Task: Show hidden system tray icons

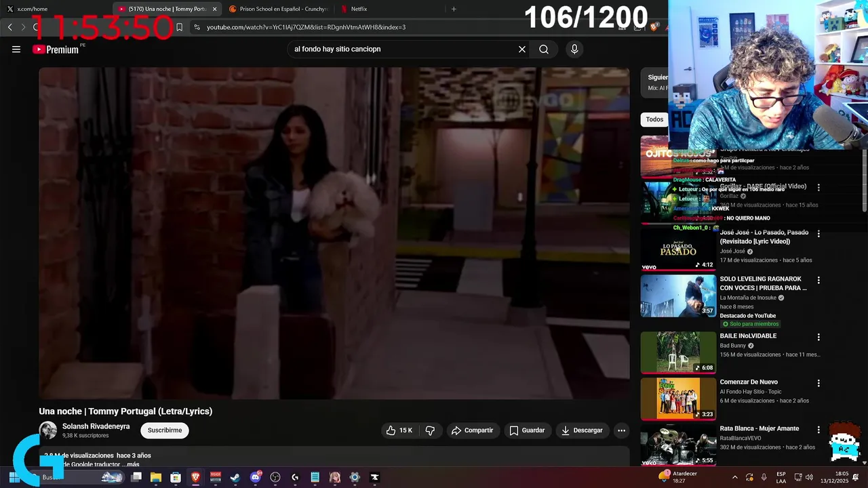Action: point(734,477)
